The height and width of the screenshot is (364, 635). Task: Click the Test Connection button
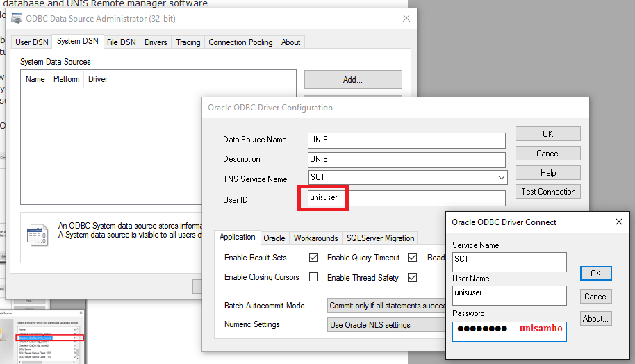click(548, 192)
